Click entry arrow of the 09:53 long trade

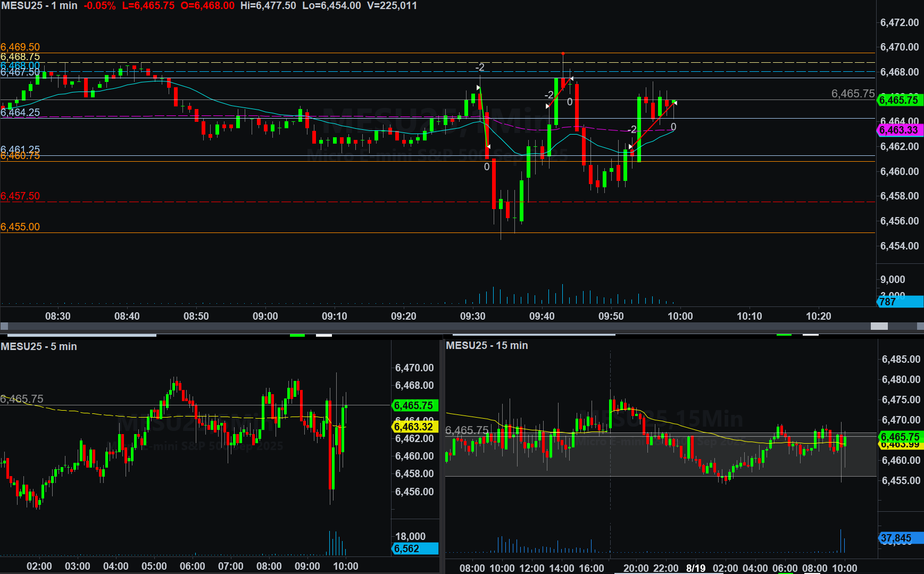click(631, 147)
